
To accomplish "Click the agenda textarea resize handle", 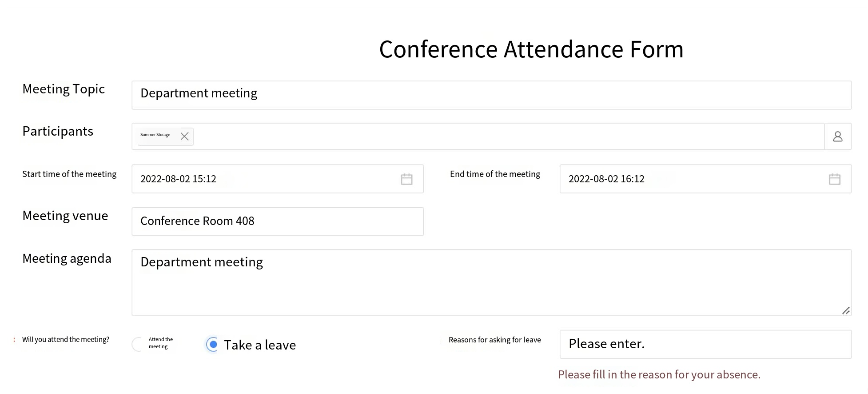I will coord(846,311).
